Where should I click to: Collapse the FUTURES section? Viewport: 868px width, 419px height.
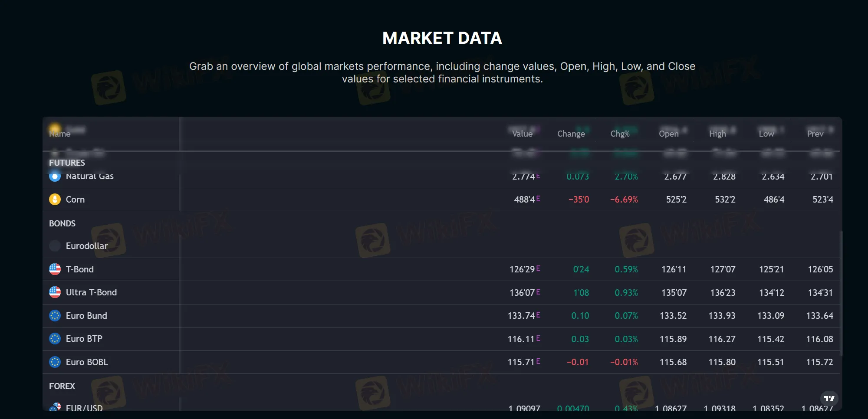pyautogui.click(x=67, y=163)
